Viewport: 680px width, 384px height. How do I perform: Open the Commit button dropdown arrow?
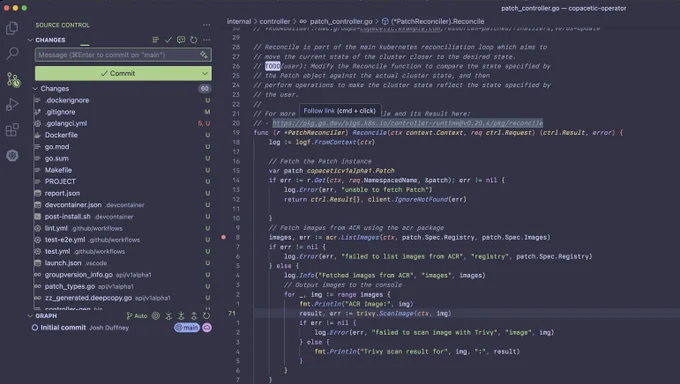(x=205, y=73)
